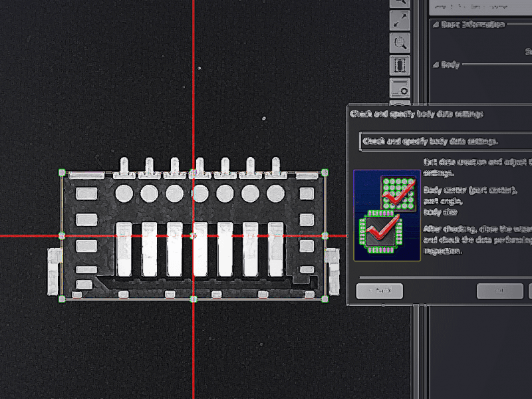Click the 'Body center (part center)' text
The width and height of the screenshot is (532, 399).
(x=470, y=190)
